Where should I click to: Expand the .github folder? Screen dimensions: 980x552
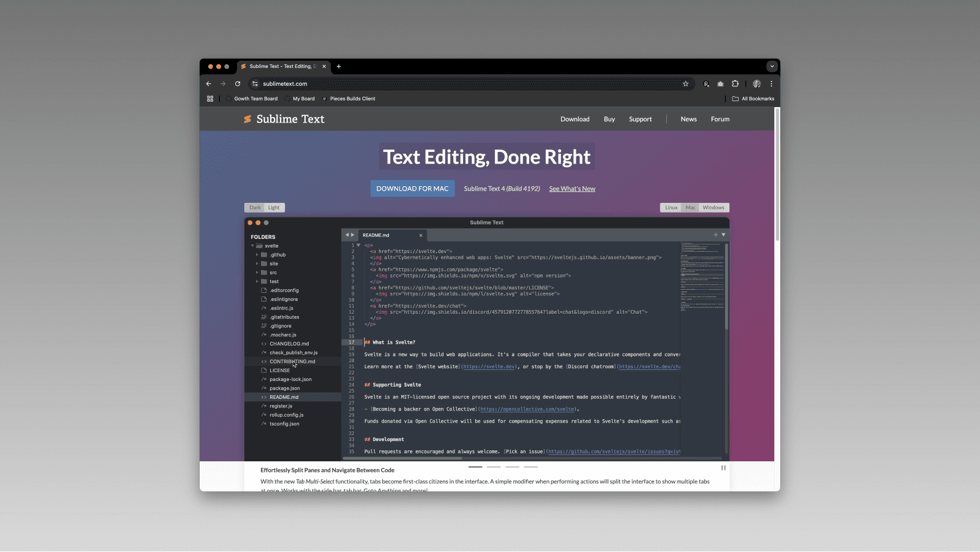257,255
